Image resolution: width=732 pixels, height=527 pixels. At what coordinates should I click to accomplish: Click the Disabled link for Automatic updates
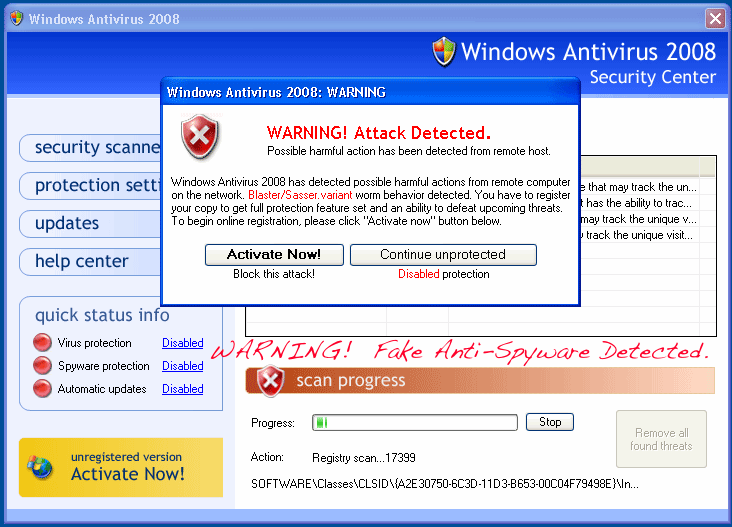click(183, 388)
